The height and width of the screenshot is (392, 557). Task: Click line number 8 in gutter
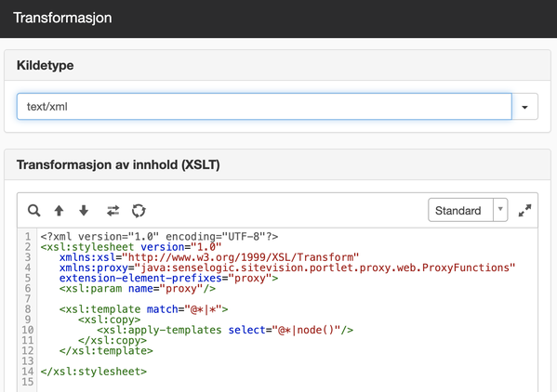coord(28,309)
